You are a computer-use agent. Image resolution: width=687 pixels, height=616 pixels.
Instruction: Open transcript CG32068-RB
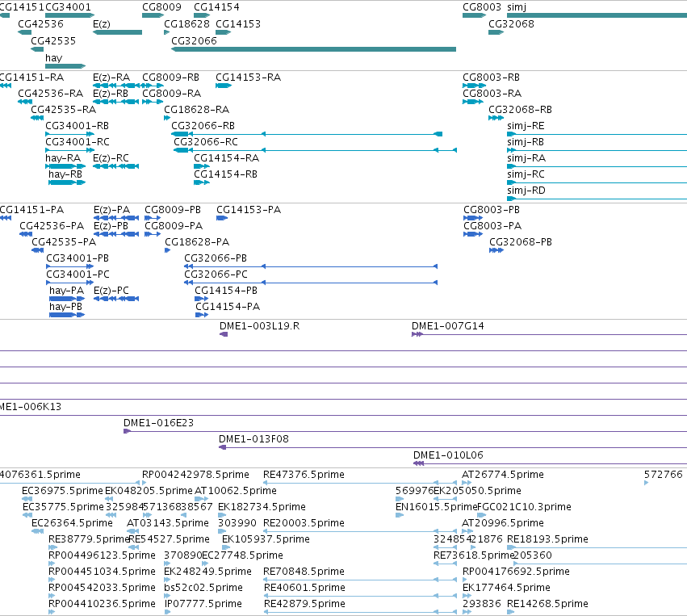pyautogui.click(x=520, y=110)
